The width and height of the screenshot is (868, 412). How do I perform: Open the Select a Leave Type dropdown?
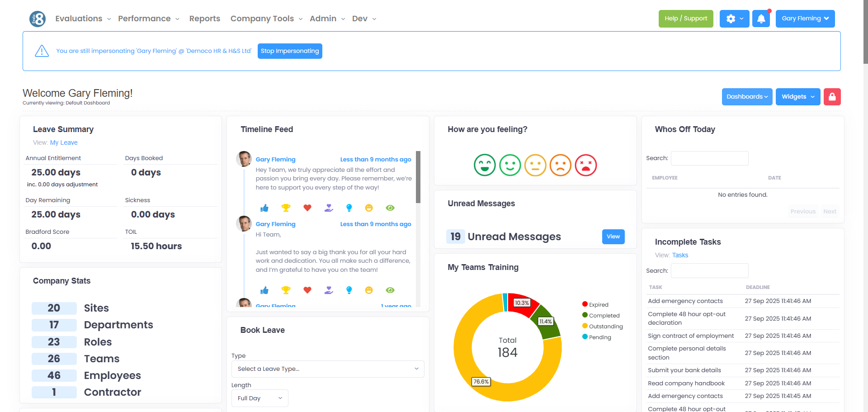[328, 369]
